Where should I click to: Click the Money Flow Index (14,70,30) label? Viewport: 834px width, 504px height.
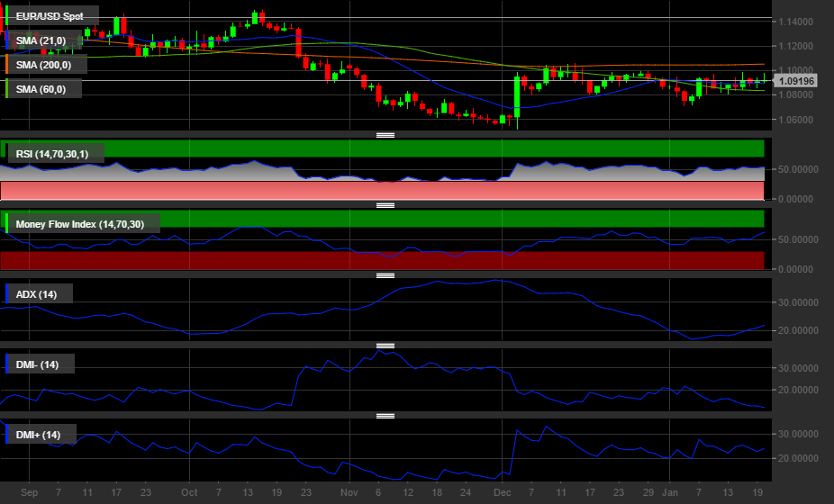click(x=85, y=224)
